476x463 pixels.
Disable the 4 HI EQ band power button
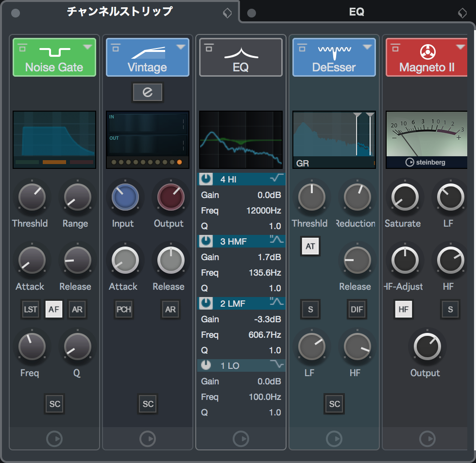(x=206, y=180)
